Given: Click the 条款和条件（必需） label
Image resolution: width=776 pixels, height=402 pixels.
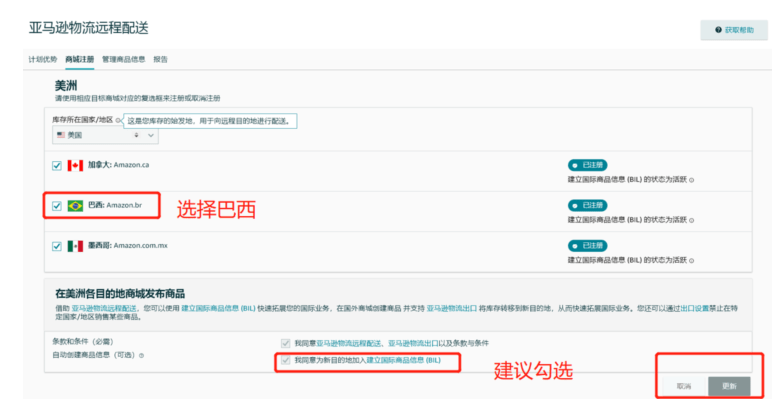Looking at the screenshot, I should (83, 342).
